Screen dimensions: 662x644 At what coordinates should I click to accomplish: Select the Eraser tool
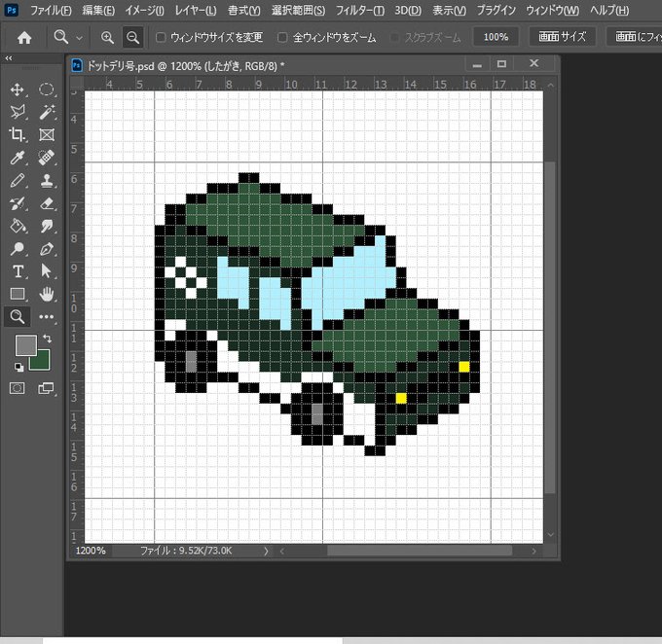pos(46,203)
